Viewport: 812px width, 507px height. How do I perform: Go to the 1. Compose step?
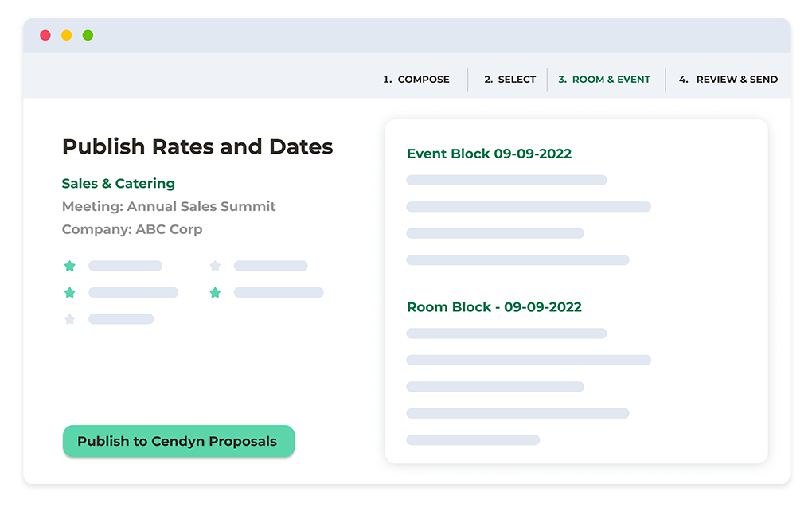pyautogui.click(x=416, y=80)
